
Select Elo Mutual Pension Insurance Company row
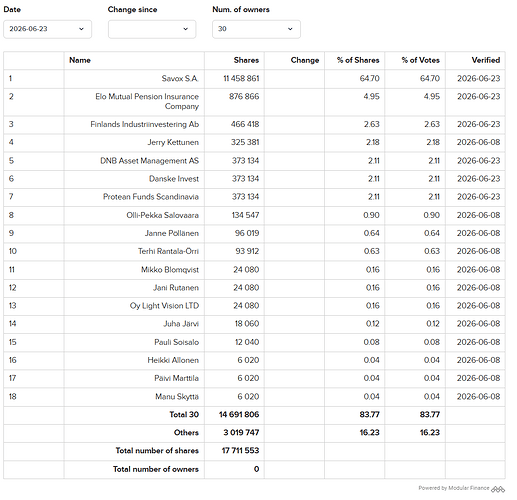(x=254, y=102)
